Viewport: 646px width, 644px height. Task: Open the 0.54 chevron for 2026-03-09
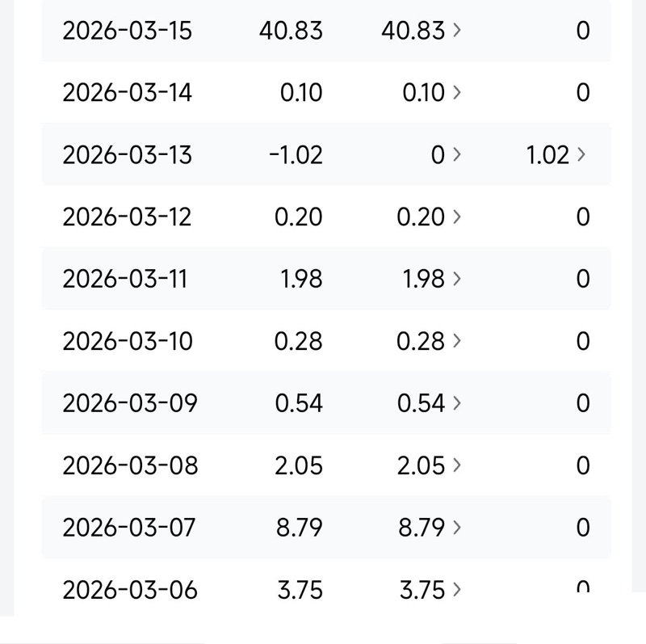(x=456, y=403)
